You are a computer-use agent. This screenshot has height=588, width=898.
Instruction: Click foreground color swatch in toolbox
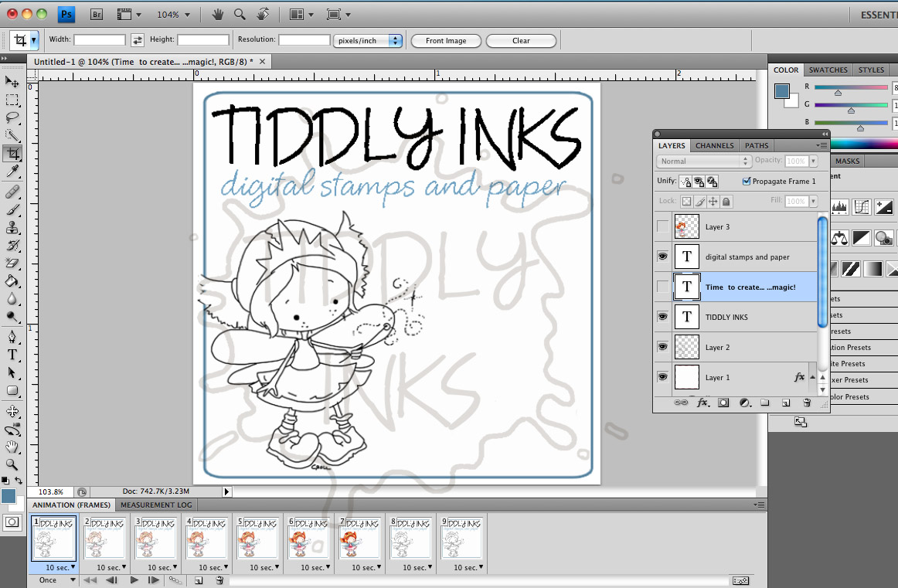tap(9, 496)
